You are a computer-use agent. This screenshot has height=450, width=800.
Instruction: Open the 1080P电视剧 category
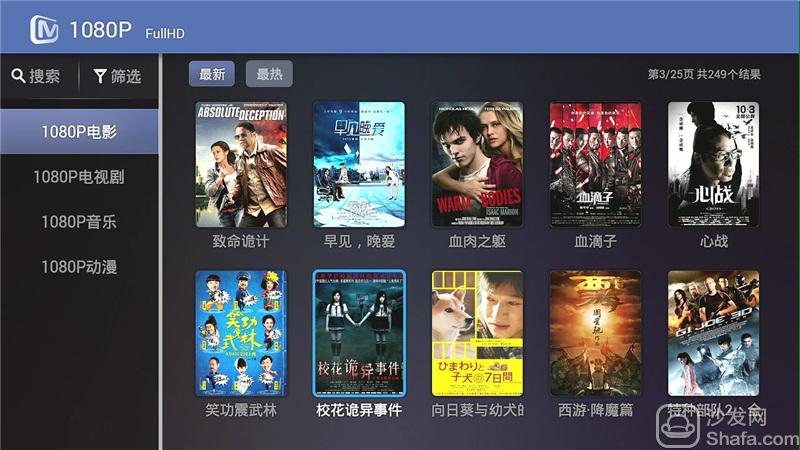[x=79, y=177]
